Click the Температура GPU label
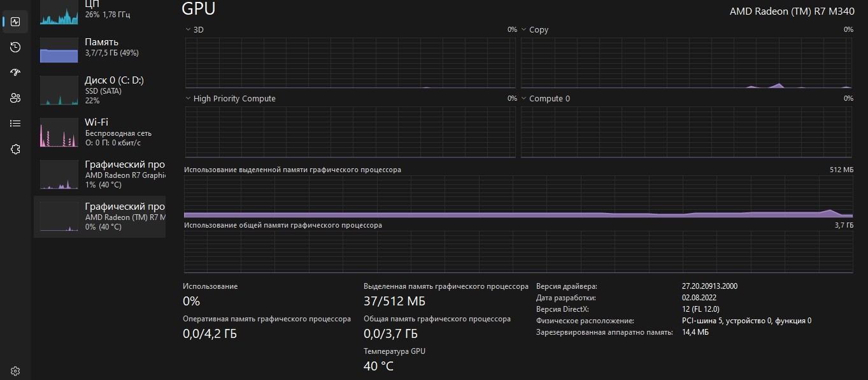Viewport: 868px width, 380px height. click(x=394, y=351)
